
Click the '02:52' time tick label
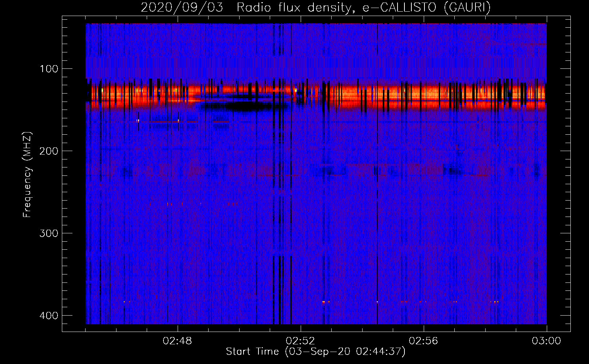coord(301,341)
